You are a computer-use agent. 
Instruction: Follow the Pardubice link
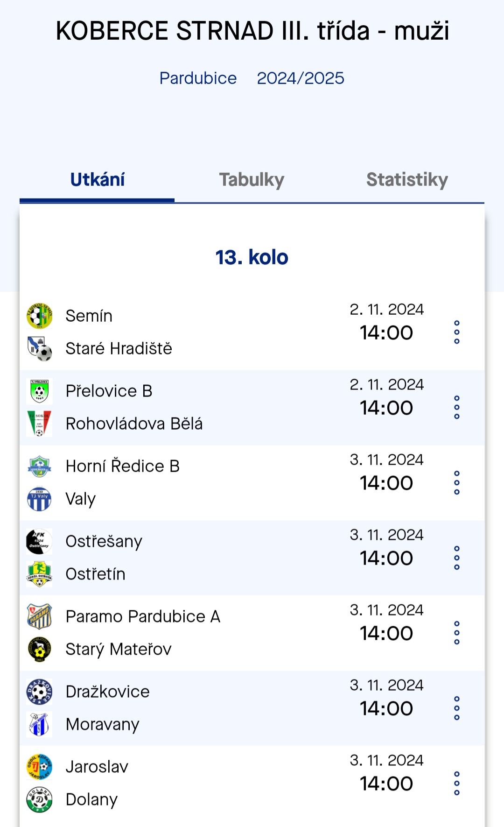[198, 78]
